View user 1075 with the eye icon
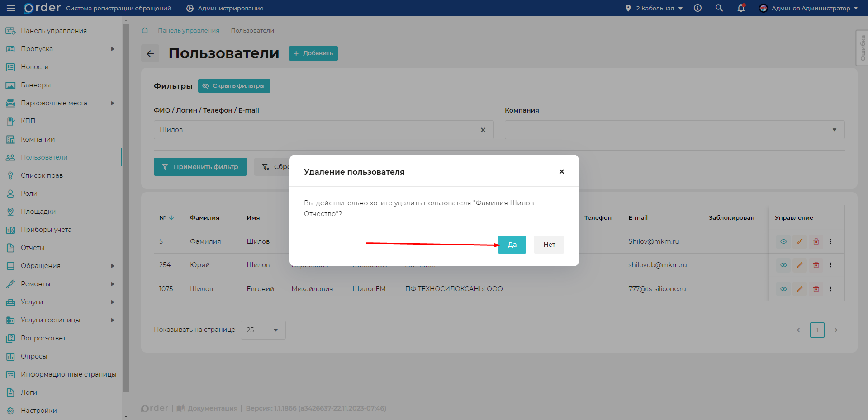The height and width of the screenshot is (420, 868). (x=783, y=289)
